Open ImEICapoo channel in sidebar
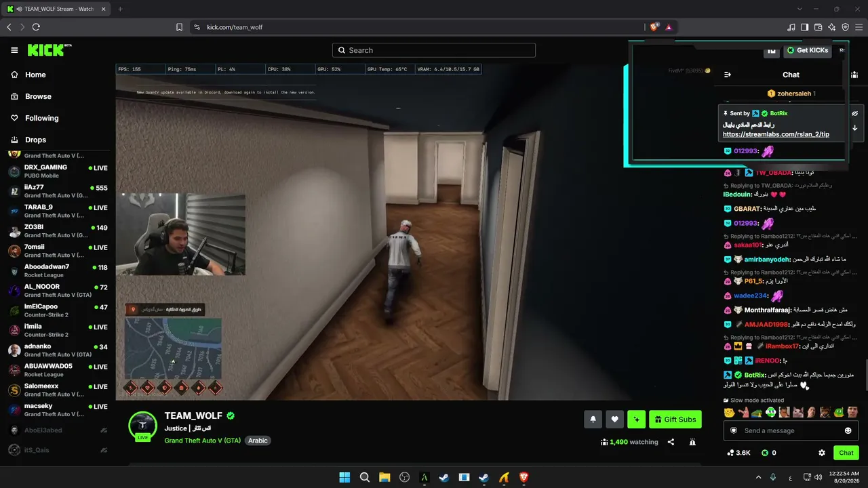868x488 pixels. [x=58, y=310]
